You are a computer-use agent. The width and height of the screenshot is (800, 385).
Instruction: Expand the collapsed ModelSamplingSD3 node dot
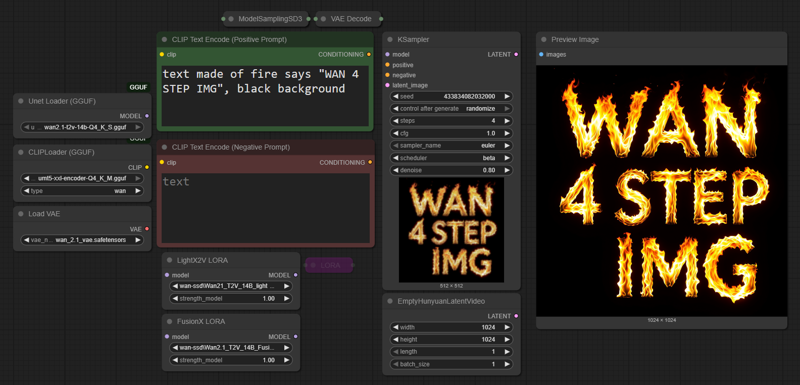coord(231,19)
